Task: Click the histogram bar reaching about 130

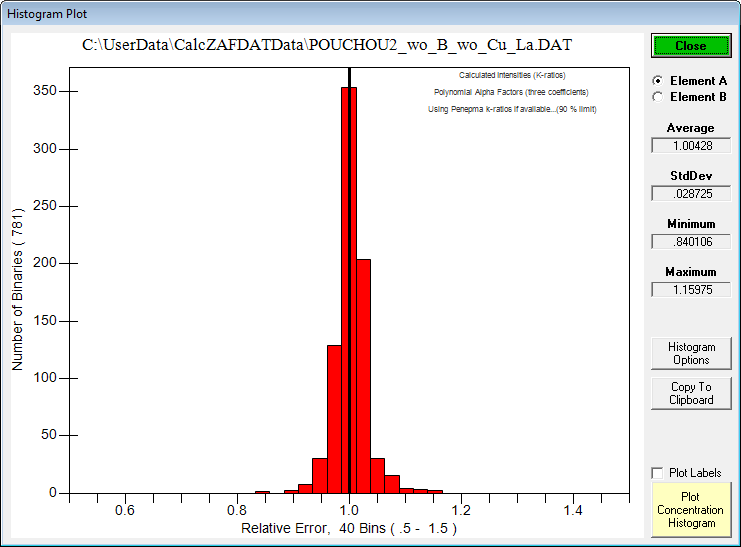Action: click(x=334, y=420)
